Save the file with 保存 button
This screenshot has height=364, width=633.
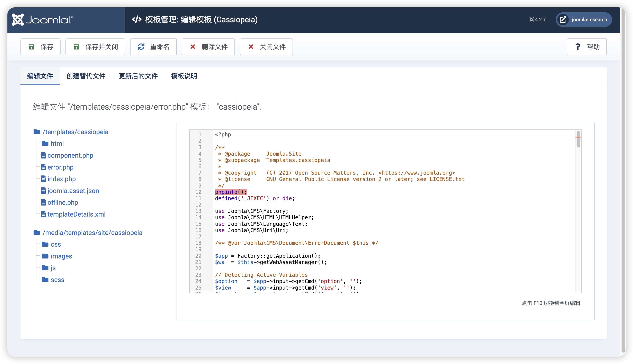coord(41,47)
